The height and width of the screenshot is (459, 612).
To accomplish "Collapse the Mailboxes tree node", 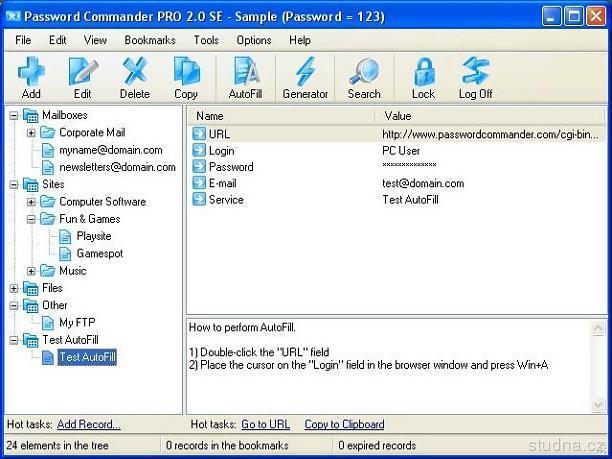I will (x=14, y=115).
